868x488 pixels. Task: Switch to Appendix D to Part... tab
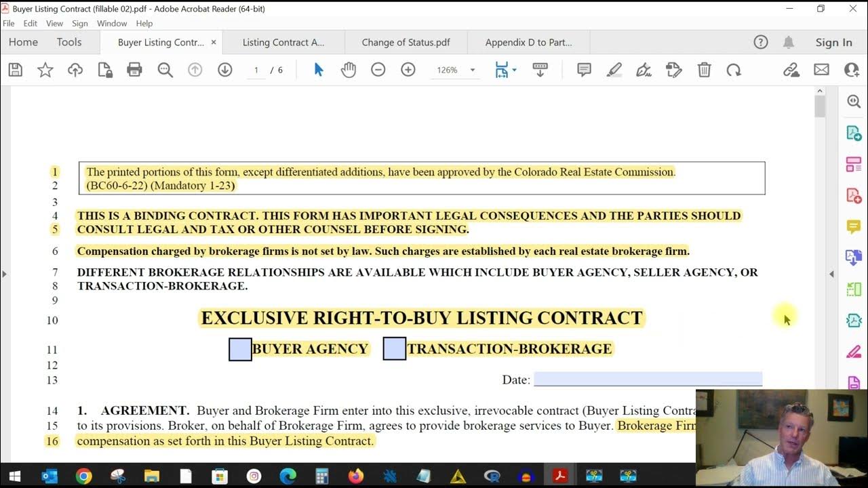tap(528, 42)
